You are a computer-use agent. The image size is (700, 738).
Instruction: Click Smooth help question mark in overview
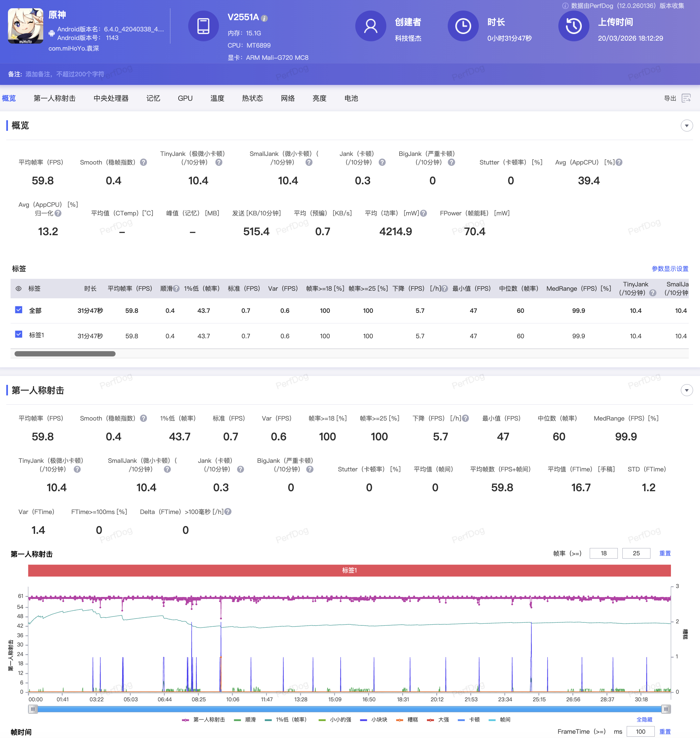[144, 163]
